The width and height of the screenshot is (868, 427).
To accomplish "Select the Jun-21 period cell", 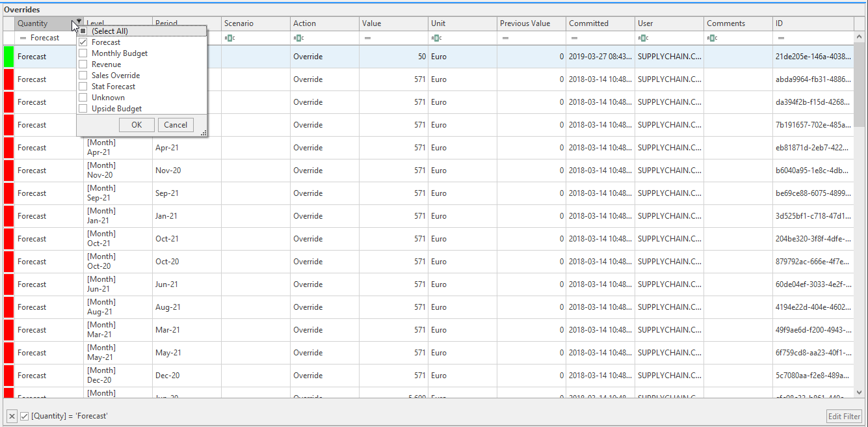I will [187, 284].
